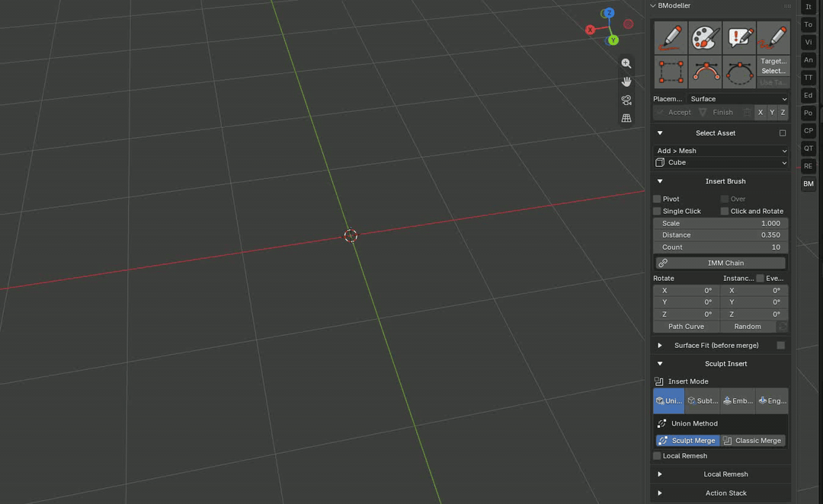Select the dashed circle curve tool
The height and width of the screenshot is (504, 823).
[739, 72]
